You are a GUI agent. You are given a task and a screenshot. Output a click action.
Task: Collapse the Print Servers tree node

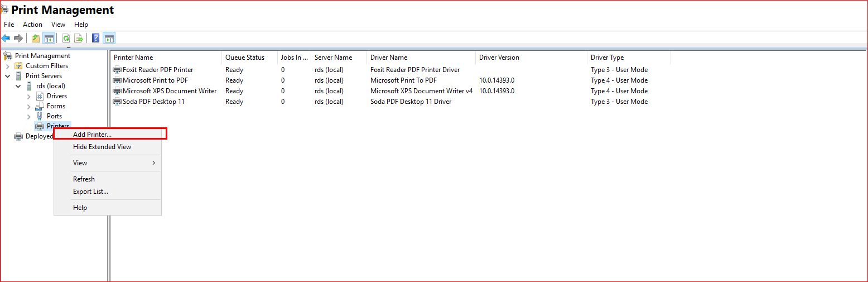[x=7, y=76]
